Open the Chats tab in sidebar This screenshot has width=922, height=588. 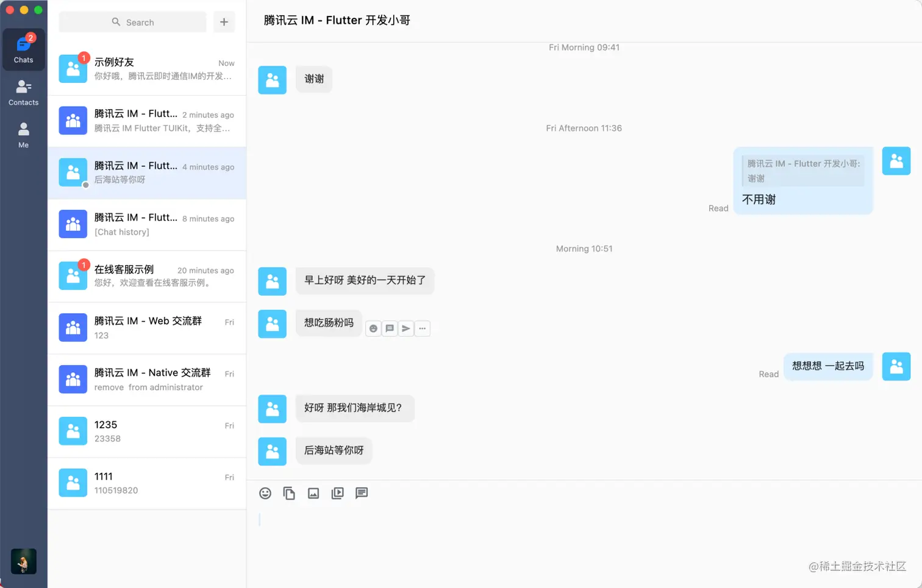point(23,49)
